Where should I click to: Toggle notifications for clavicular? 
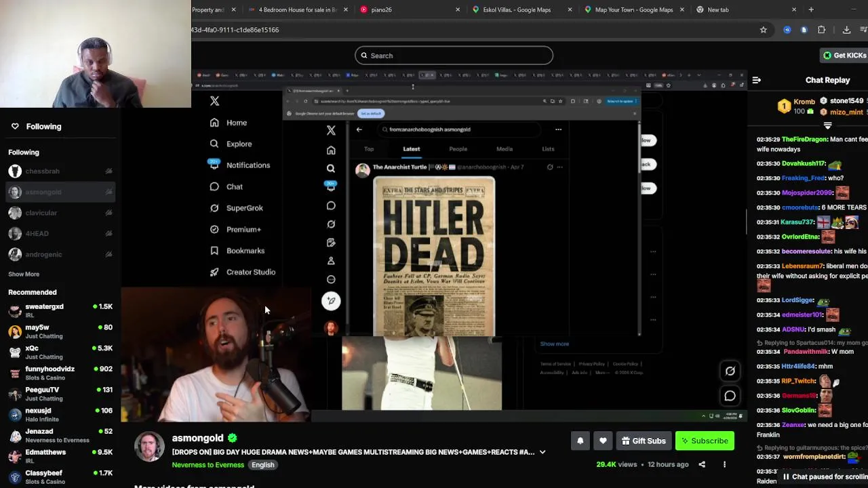pyautogui.click(x=108, y=213)
